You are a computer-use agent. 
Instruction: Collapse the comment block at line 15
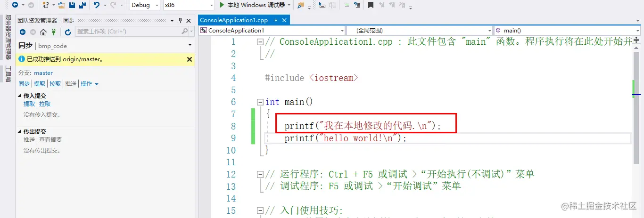click(260, 211)
